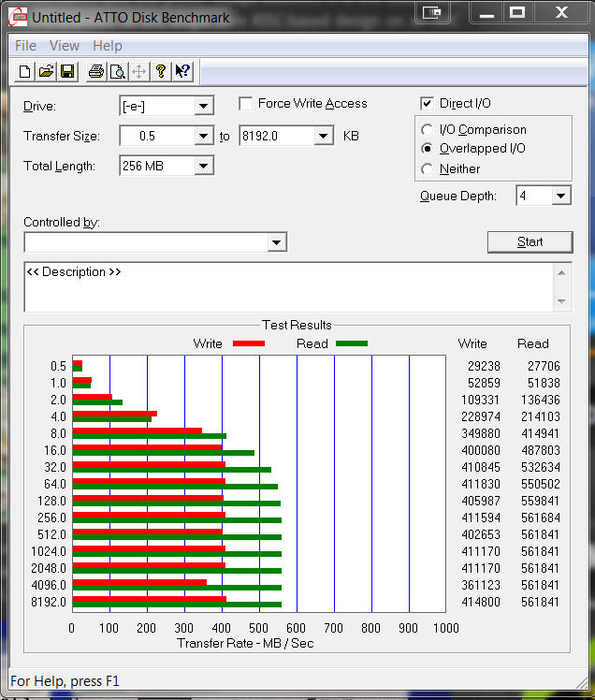Select the I/O Comparison radio button
Viewport: 595px width, 700px height.
pyautogui.click(x=428, y=130)
